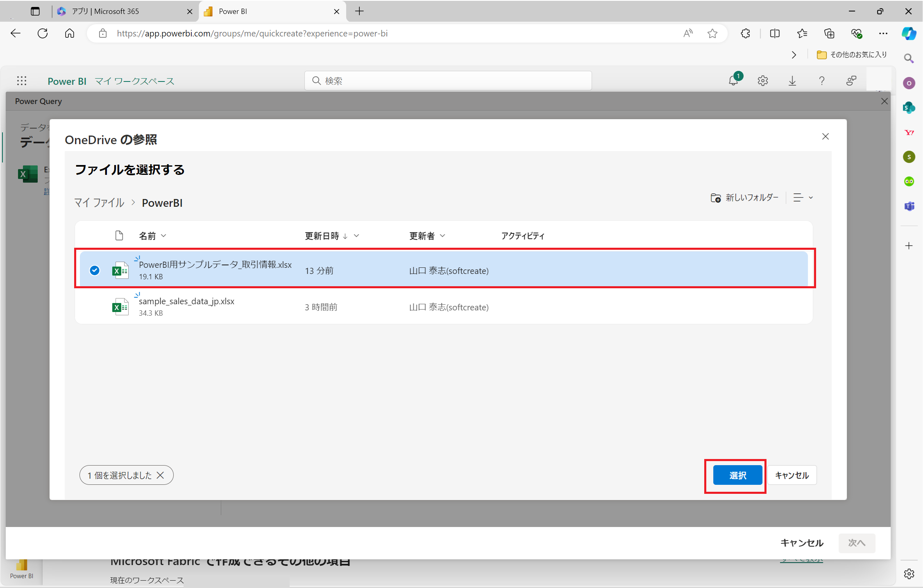Click sidebar search icon
923x588 pixels.
pyautogui.click(x=909, y=59)
